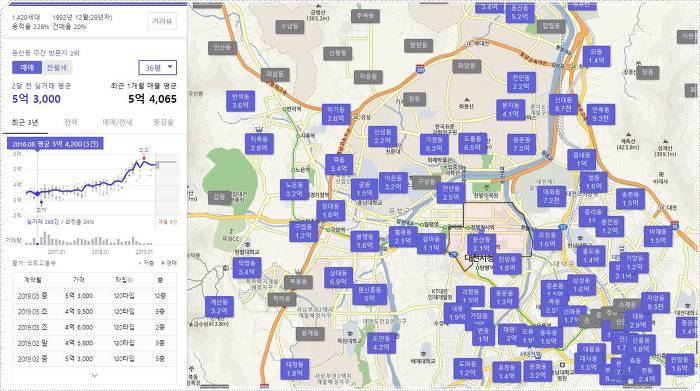This screenshot has height=391, width=700.
Task: Open the 원촌동 7.3억 map marker
Action: (521, 144)
